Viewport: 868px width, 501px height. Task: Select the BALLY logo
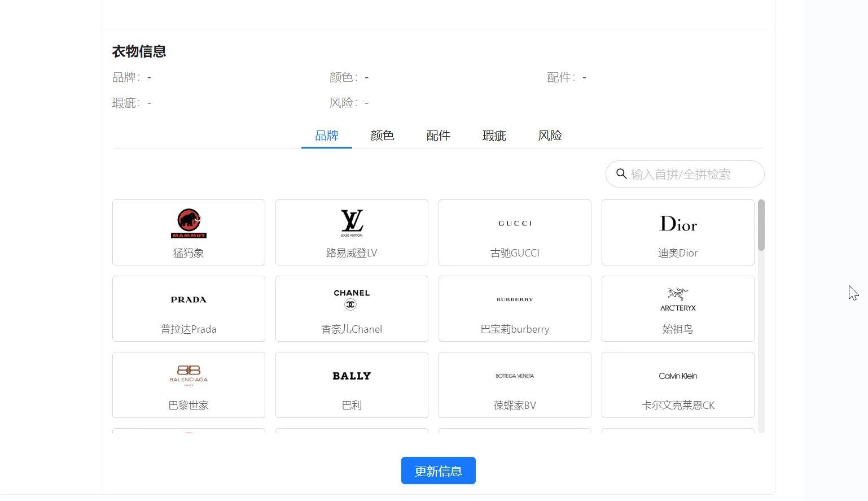coord(352,376)
